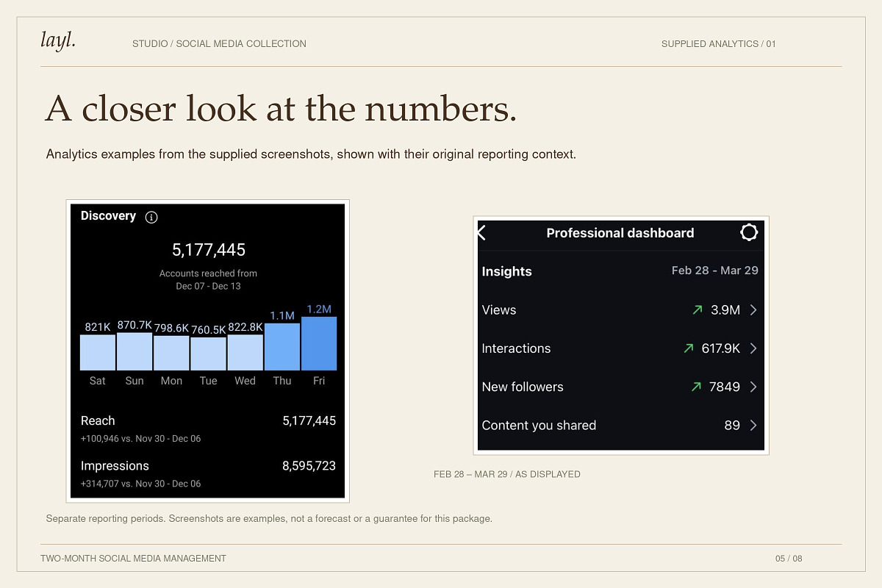Open settings gear in Professional dashboard
882x588 pixels.
tap(749, 233)
